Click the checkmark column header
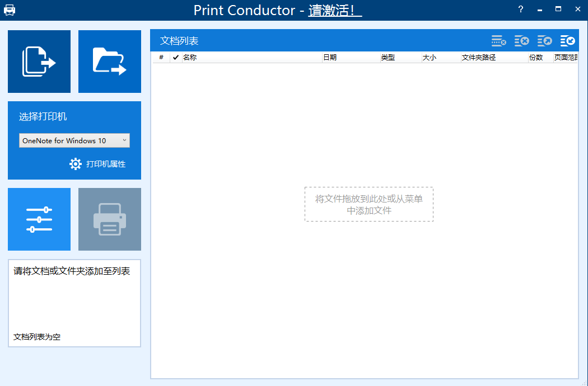The height and width of the screenshot is (386, 588). pos(175,57)
